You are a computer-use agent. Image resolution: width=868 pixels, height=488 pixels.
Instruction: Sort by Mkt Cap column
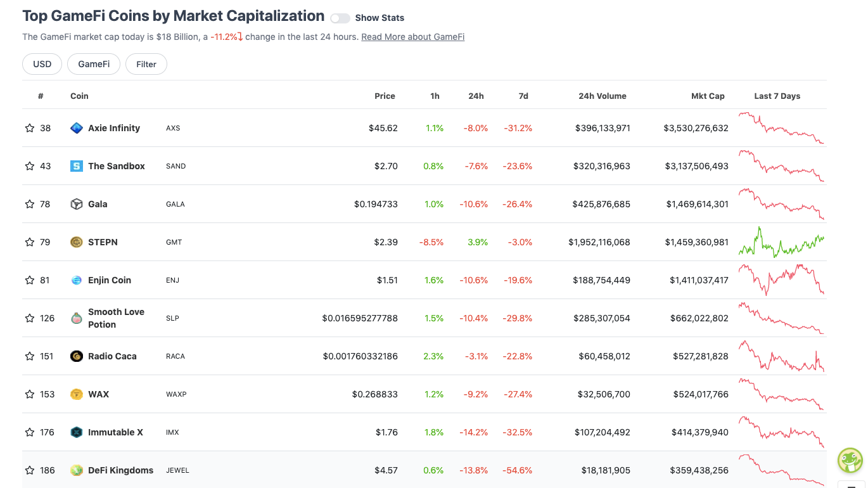708,96
